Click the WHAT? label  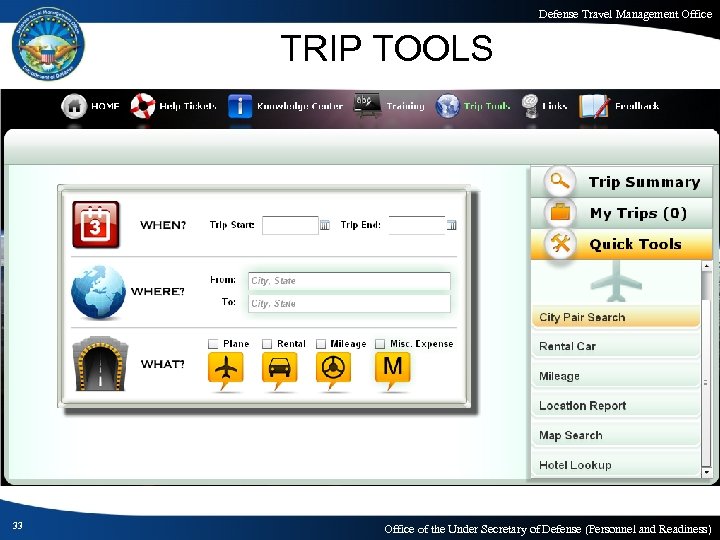[x=163, y=364]
